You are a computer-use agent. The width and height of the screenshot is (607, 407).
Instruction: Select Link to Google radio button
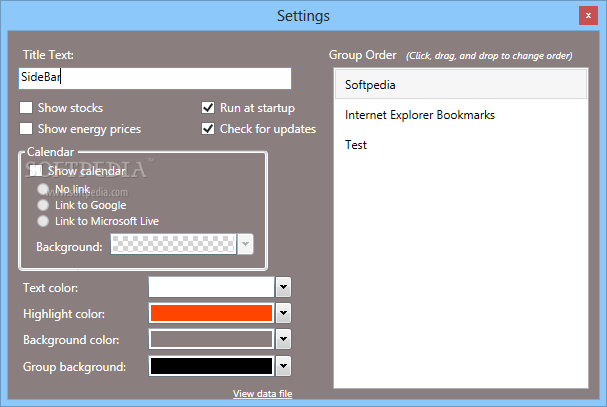[x=43, y=205]
